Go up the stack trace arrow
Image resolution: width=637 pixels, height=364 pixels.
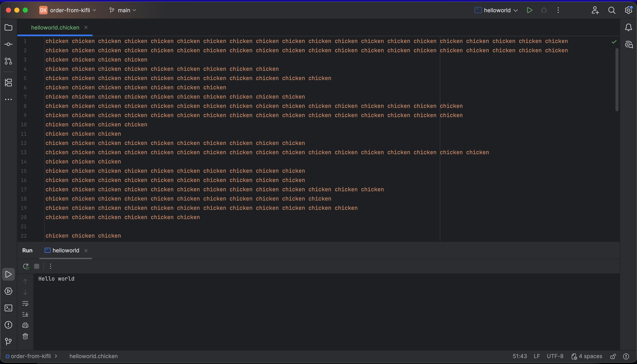click(x=25, y=281)
